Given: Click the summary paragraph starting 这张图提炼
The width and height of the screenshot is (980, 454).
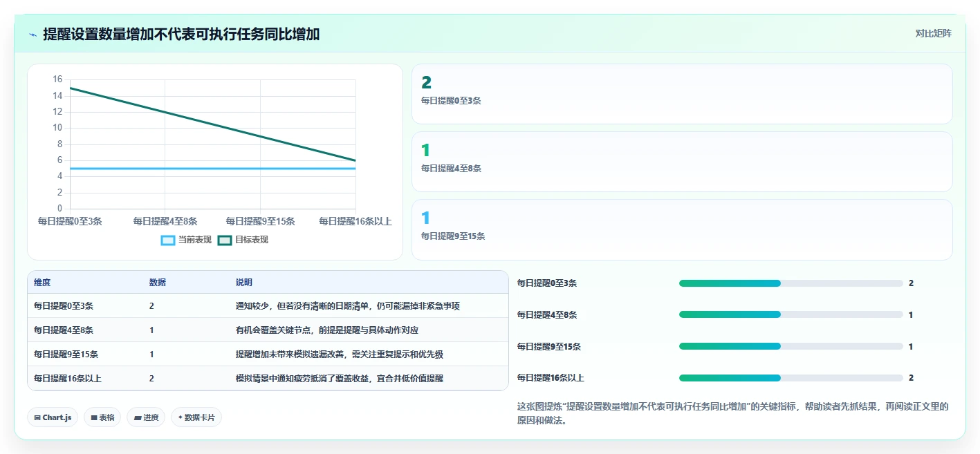Looking at the screenshot, I should point(733,413).
